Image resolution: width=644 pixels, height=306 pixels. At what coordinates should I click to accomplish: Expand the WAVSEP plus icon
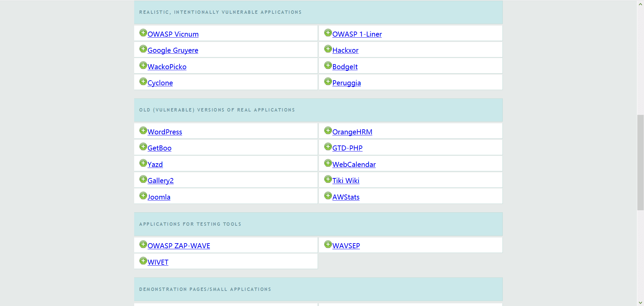[328, 244]
